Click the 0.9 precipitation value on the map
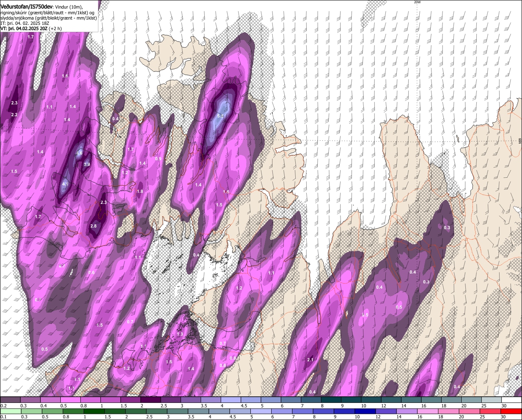This screenshot has height=420, width=522. (x=158, y=159)
